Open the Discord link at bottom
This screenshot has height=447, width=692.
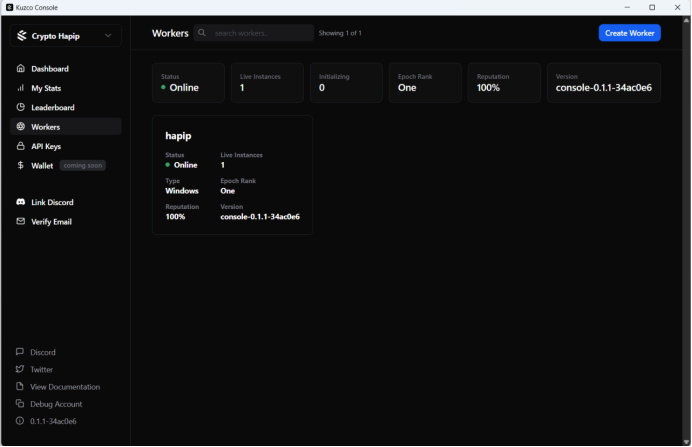point(43,352)
